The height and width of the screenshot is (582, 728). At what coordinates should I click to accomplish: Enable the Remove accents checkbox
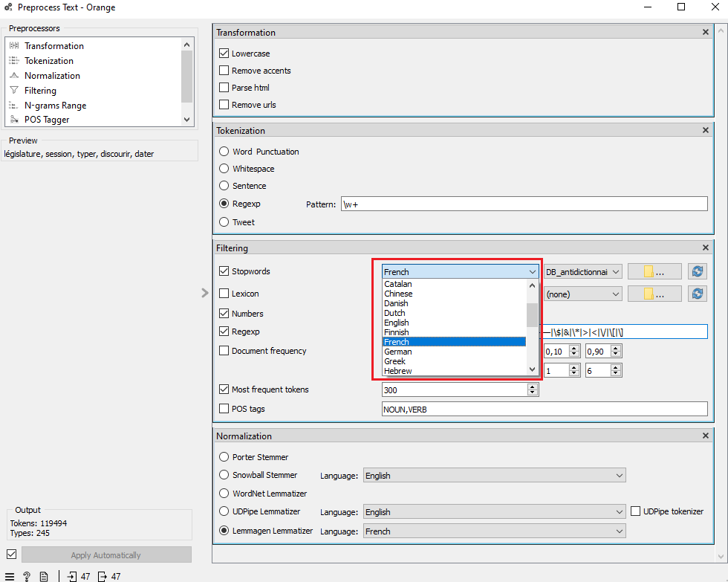pos(224,71)
